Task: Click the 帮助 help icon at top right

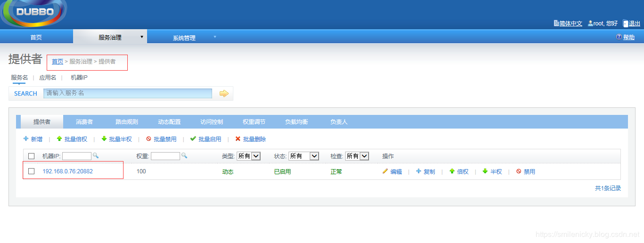Action: click(x=619, y=37)
